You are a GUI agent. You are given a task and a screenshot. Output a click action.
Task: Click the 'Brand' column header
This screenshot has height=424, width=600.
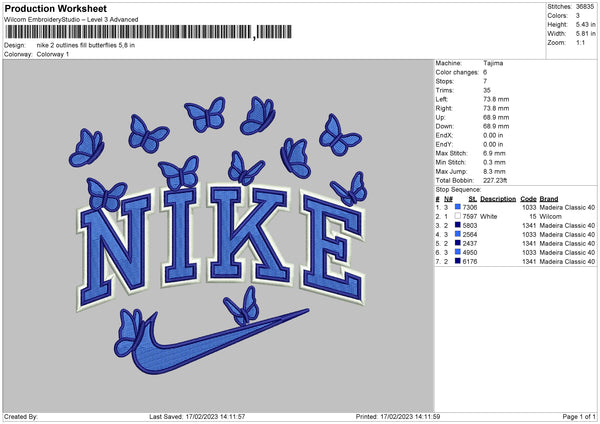click(x=549, y=199)
